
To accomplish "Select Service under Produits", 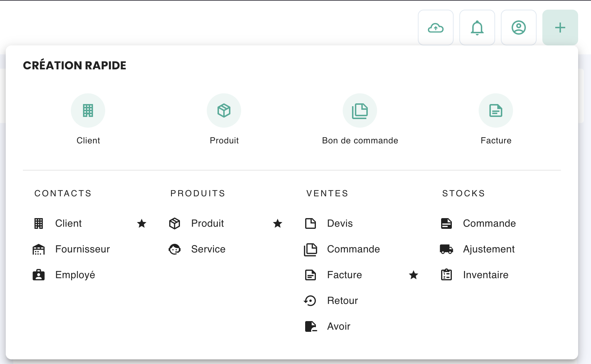I will (x=208, y=249).
